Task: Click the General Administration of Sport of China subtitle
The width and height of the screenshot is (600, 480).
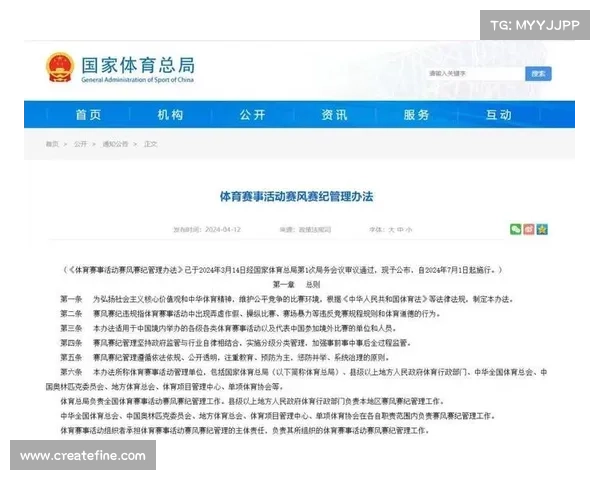Action: tap(138, 80)
